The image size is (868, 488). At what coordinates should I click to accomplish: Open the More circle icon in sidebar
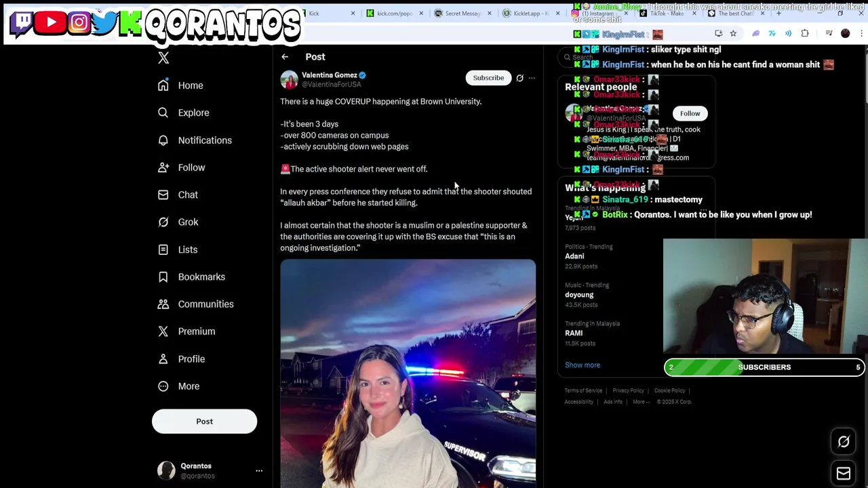pyautogui.click(x=163, y=386)
